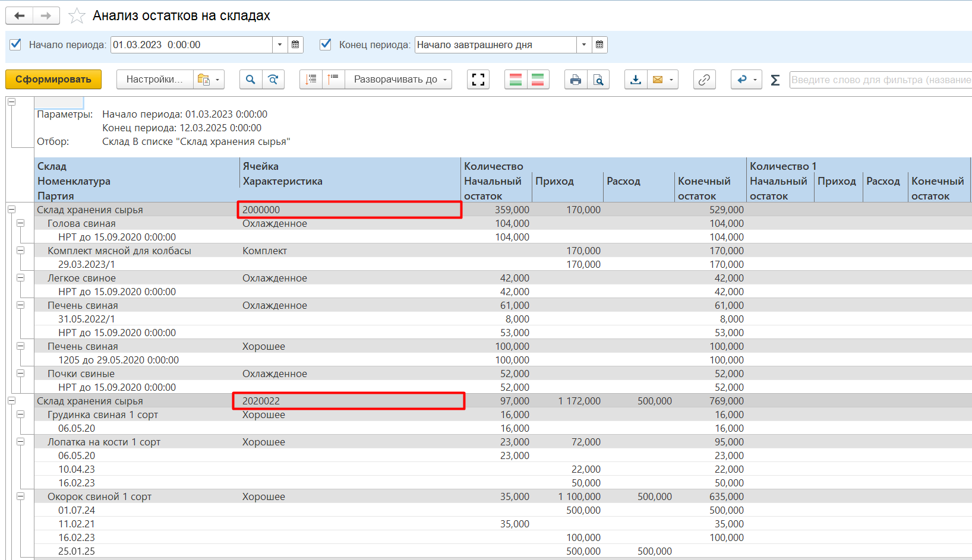The width and height of the screenshot is (972, 560).
Task: Click the Сформировать button
Action: pos(53,80)
